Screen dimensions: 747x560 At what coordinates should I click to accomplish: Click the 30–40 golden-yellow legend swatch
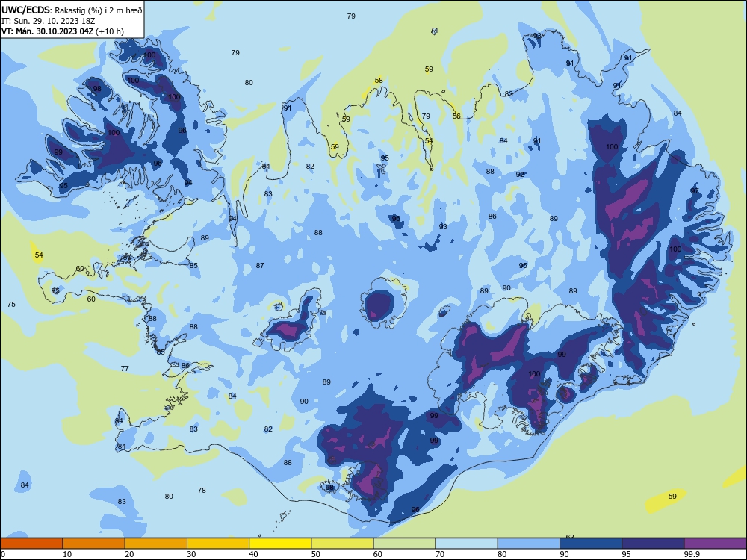click(218, 544)
